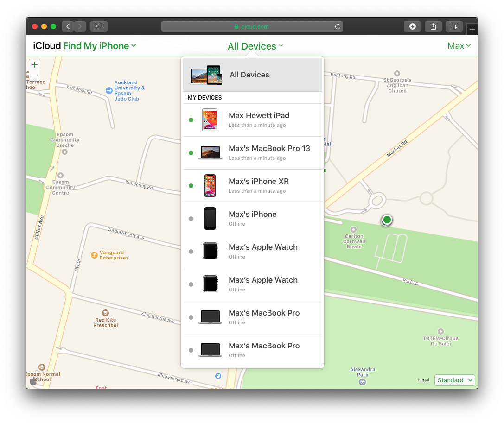The image size is (504, 423).
Task: Click the Corbett-Scott Ave street label
Action: 126,234
